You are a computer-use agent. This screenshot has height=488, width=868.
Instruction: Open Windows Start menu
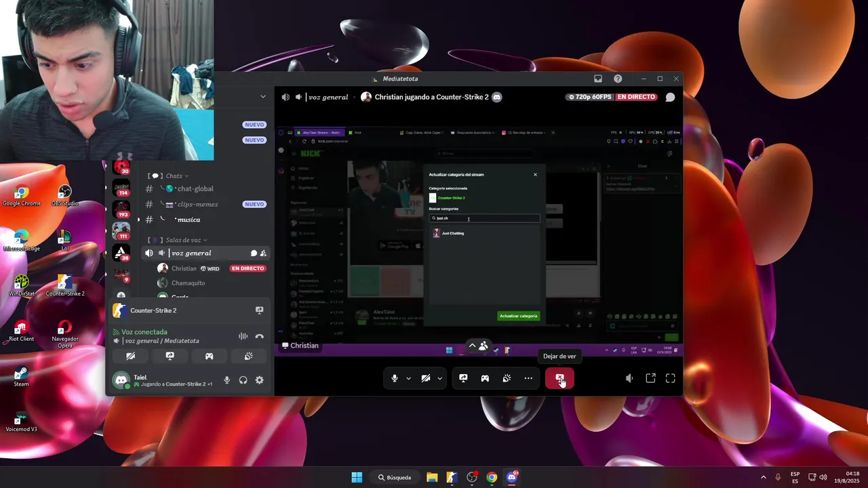tap(357, 477)
